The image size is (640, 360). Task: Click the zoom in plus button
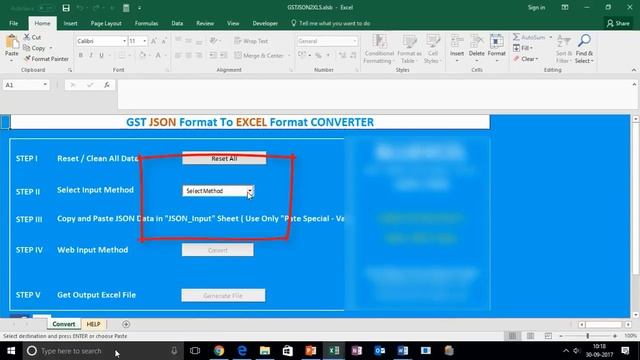coord(615,336)
